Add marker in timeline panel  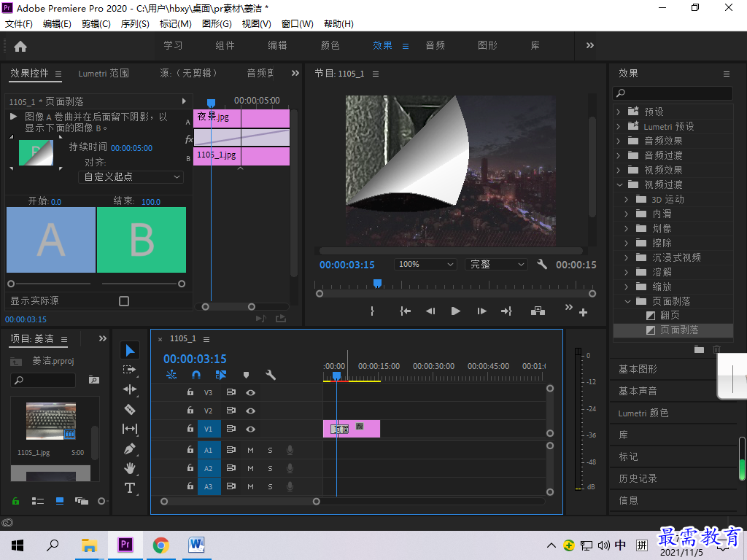[x=247, y=376]
